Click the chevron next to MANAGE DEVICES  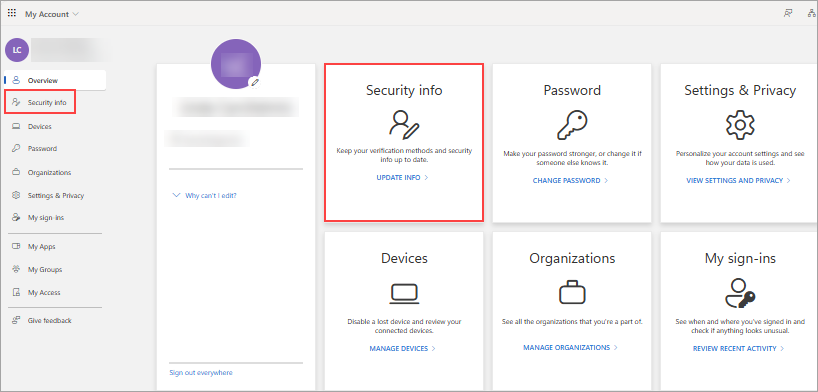click(x=434, y=348)
